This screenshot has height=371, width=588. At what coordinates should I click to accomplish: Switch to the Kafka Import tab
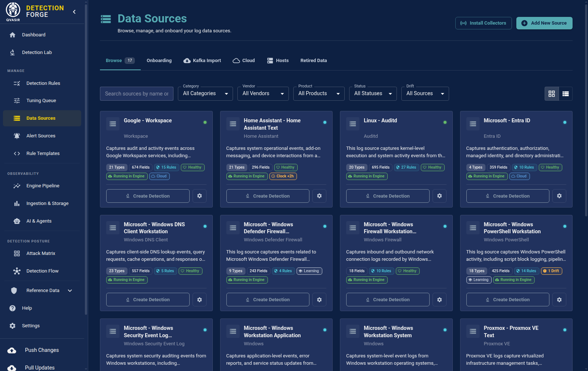coord(202,61)
